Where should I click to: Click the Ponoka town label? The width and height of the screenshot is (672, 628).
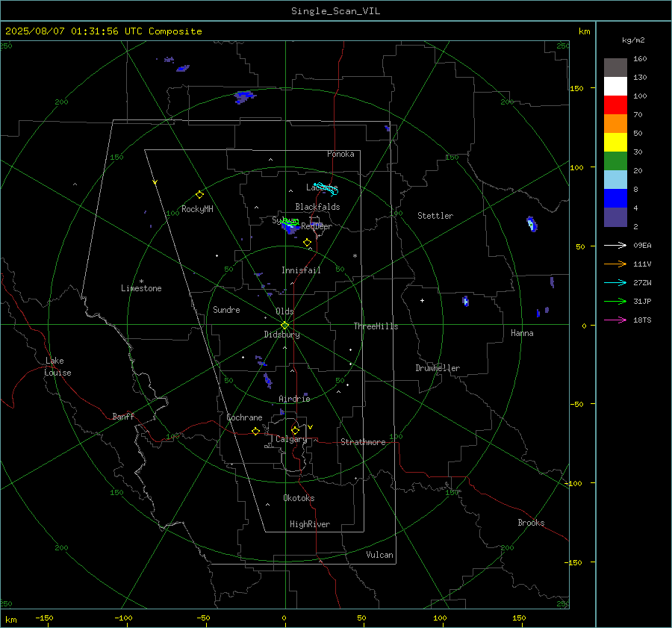pyautogui.click(x=340, y=154)
